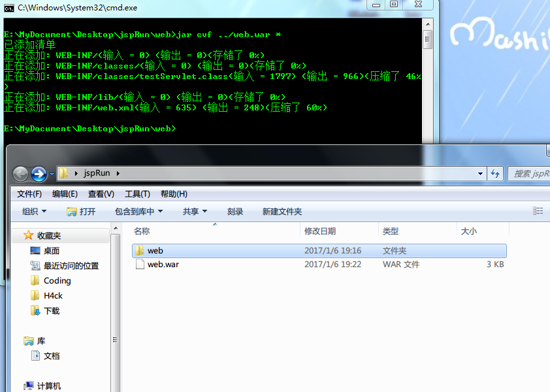Click the 刻录 toolbar button
Viewport: 550px width, 392px height.
tap(235, 211)
